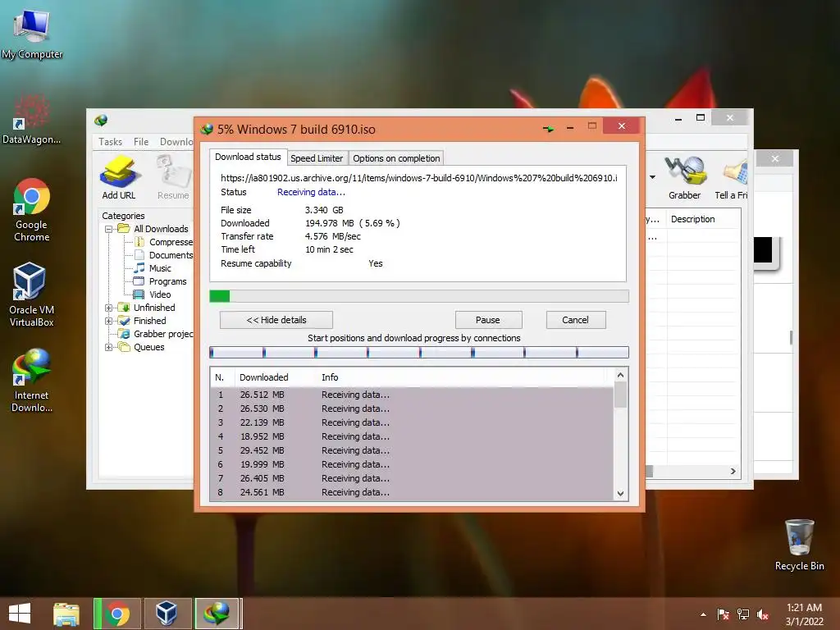Switch to VirtualBox in the taskbar

167,614
